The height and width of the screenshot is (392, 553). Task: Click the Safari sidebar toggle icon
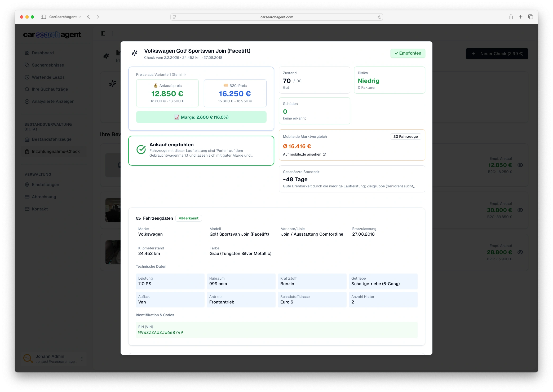pos(43,17)
